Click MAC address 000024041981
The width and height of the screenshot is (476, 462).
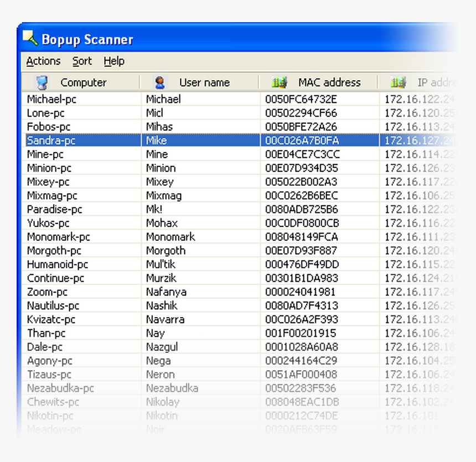[x=300, y=292]
